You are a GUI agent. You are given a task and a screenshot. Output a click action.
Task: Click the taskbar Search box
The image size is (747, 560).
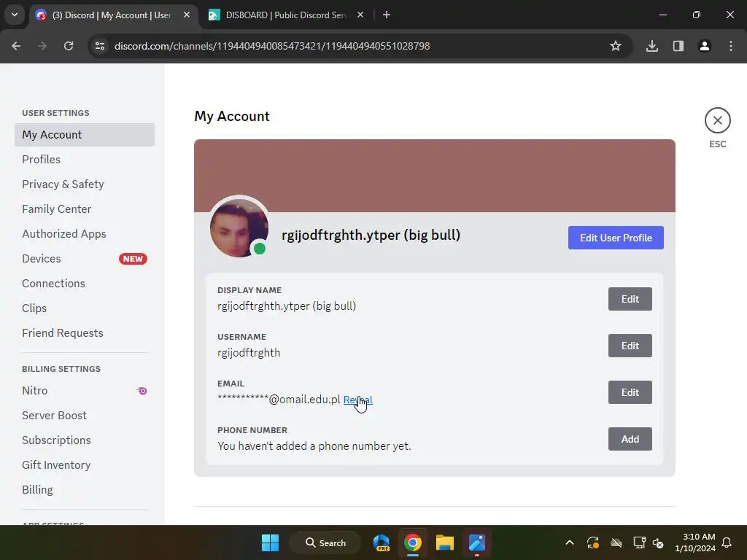325,542
